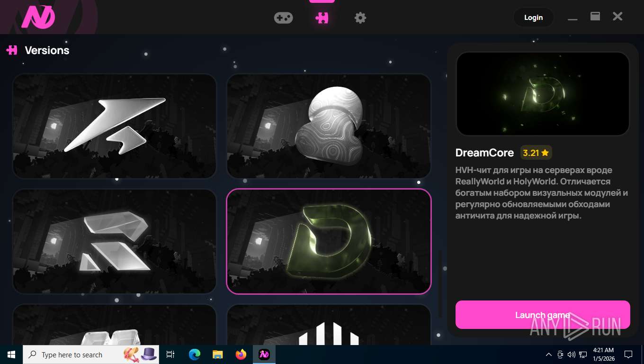The height and width of the screenshot is (364, 644).
Task: Click the network tray icon
Action: (x=583, y=355)
